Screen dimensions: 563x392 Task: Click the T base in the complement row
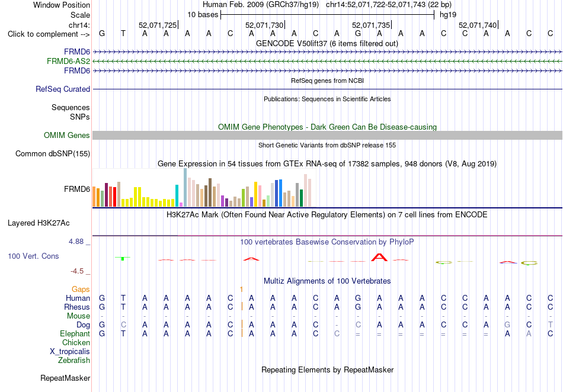pos(123,34)
